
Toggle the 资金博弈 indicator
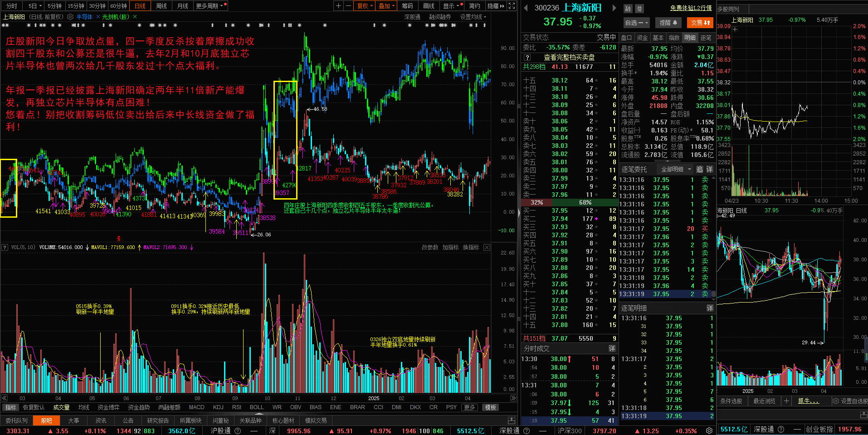point(108,407)
